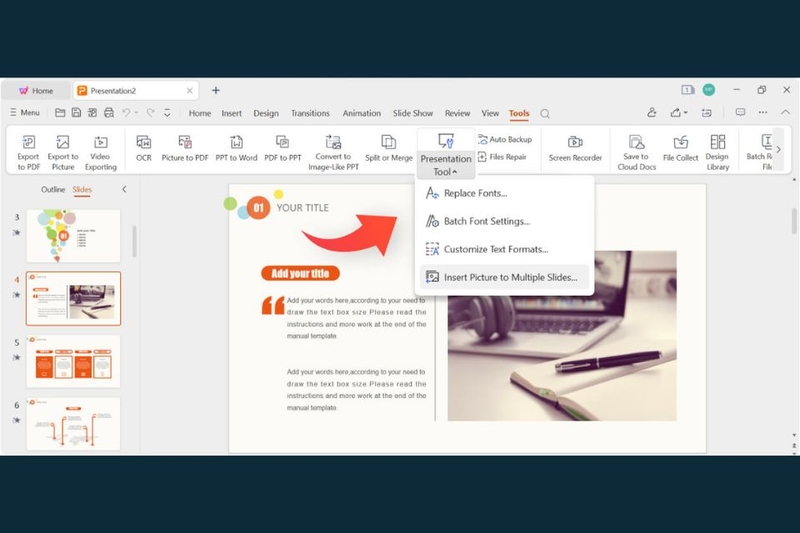Click the Save icon in quick toolbar
The width and height of the screenshot is (800, 533).
coord(76,113)
